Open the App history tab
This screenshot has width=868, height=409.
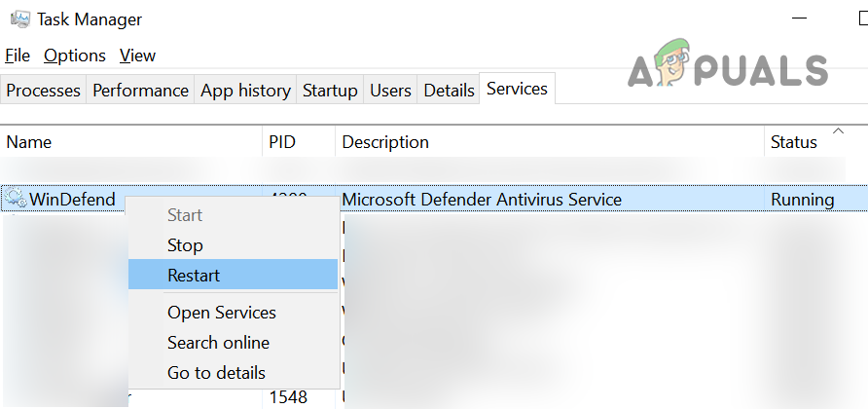coord(245,91)
